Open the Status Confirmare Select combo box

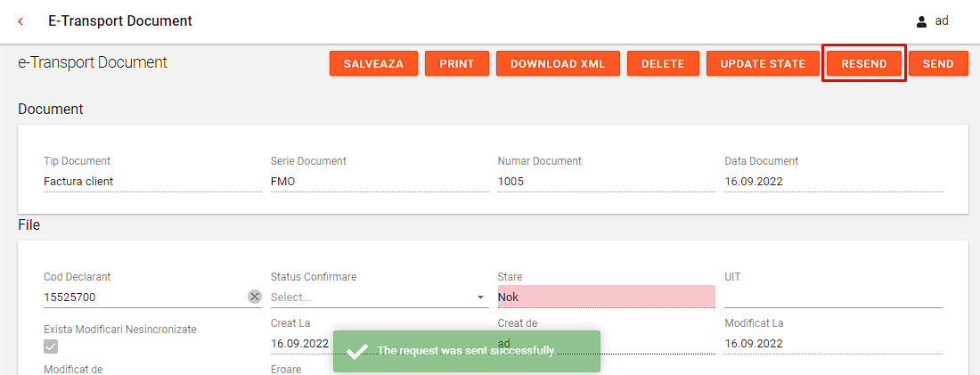(380, 297)
